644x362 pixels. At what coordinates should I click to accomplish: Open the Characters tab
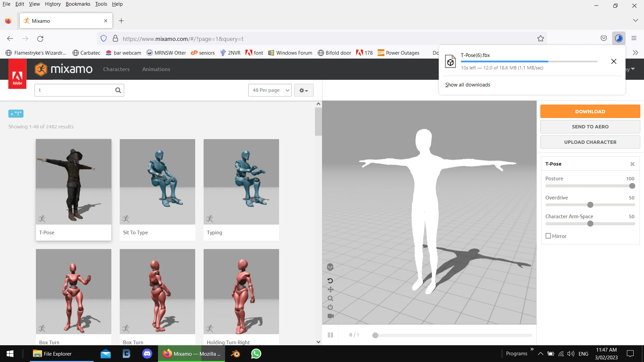click(x=116, y=69)
